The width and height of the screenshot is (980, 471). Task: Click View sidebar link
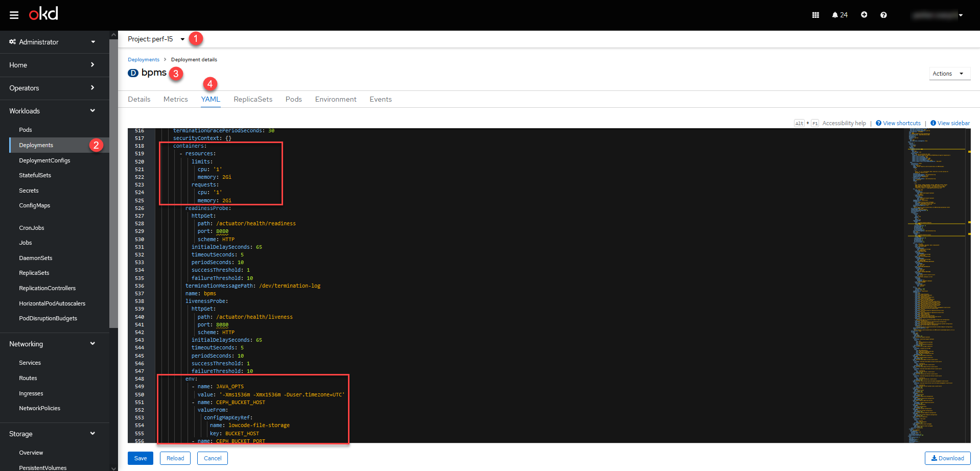coord(950,123)
